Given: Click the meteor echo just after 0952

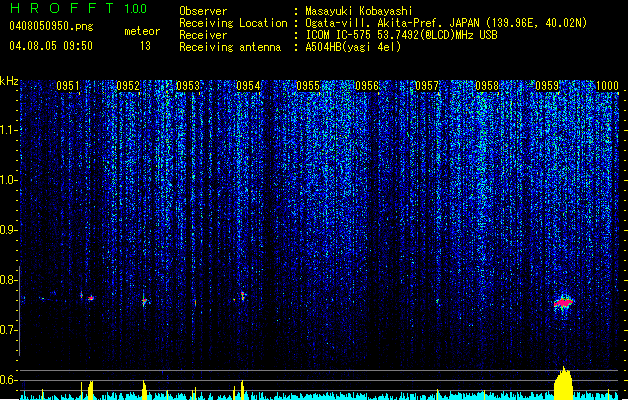Looking at the screenshot, I should [144, 301].
